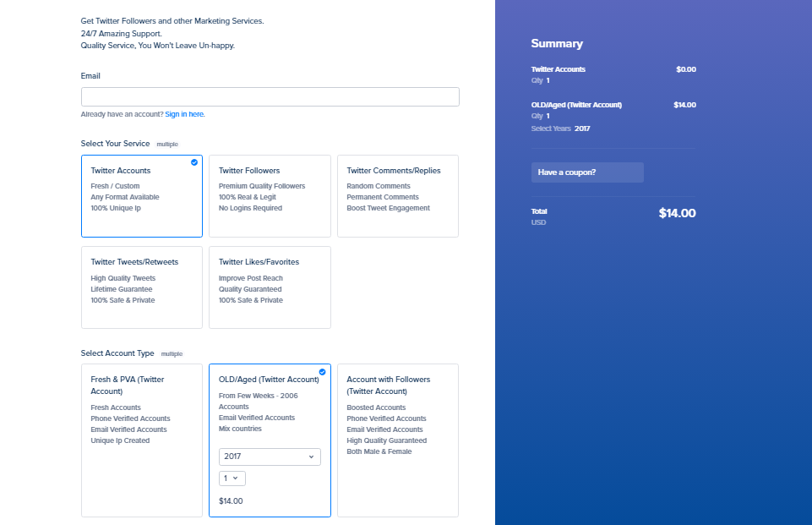The height and width of the screenshot is (525, 812).
Task: Click the 'Twitter Accounts' summary line
Action: pos(559,69)
